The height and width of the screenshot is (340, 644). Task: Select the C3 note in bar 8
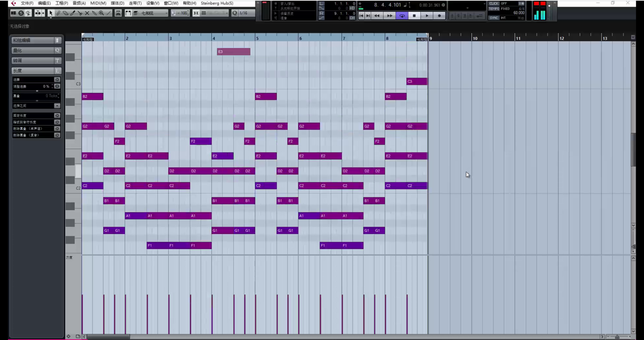[417, 81]
